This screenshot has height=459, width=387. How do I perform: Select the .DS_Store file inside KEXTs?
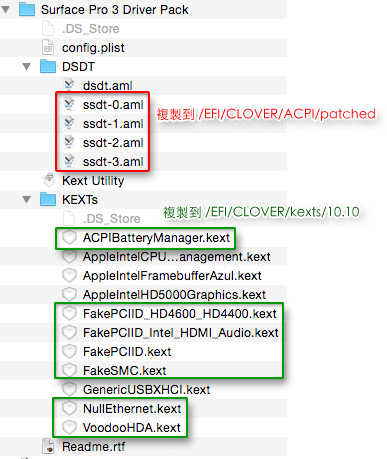point(112,219)
